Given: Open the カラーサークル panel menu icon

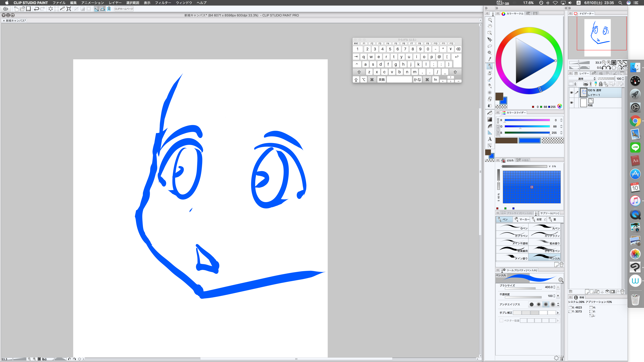Looking at the screenshot, I should pos(498,13).
